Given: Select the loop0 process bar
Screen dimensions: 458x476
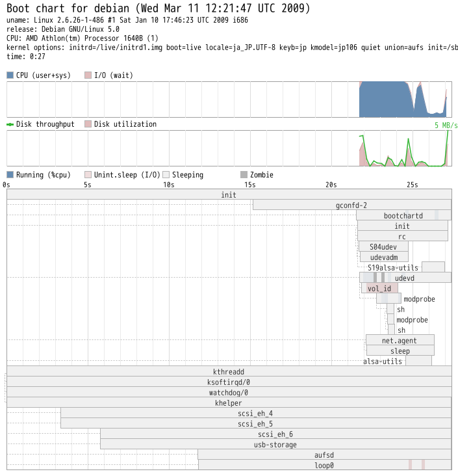Looking at the screenshot, I should (325, 465).
